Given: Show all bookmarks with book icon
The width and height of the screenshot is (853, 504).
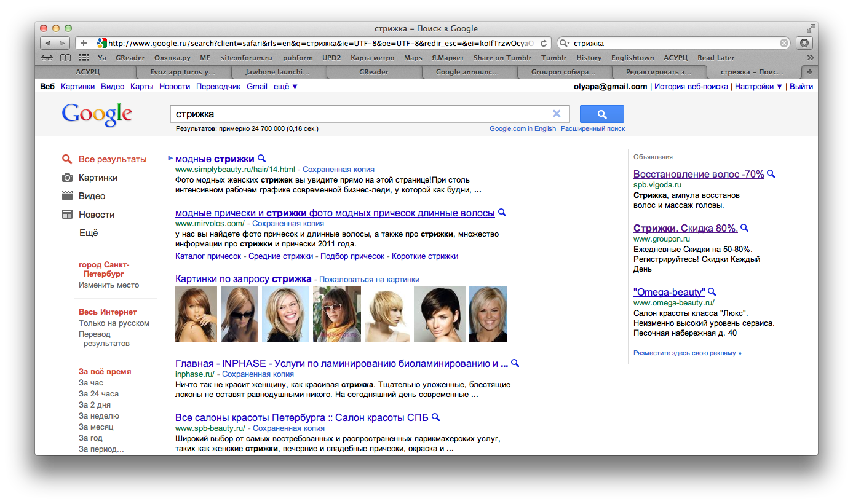Looking at the screenshot, I should click(x=65, y=58).
